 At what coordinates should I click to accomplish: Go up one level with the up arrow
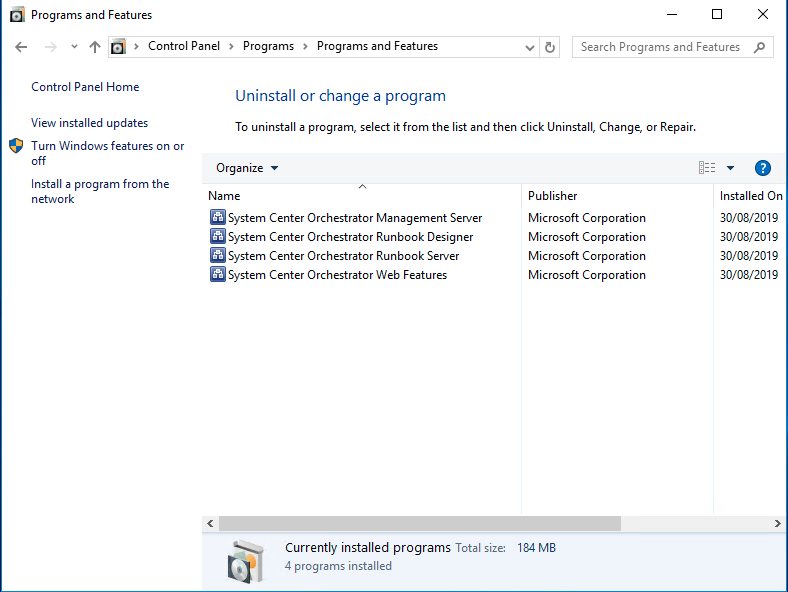pos(95,47)
